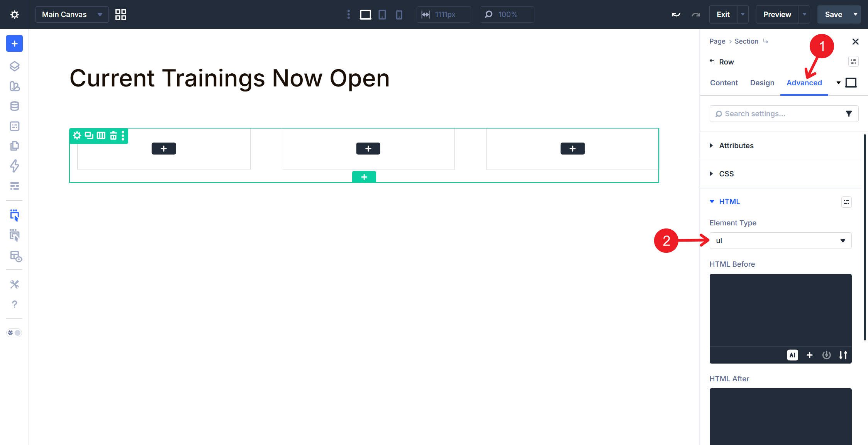The height and width of the screenshot is (445, 868).
Task: Expand the CSS section
Action: point(726,174)
